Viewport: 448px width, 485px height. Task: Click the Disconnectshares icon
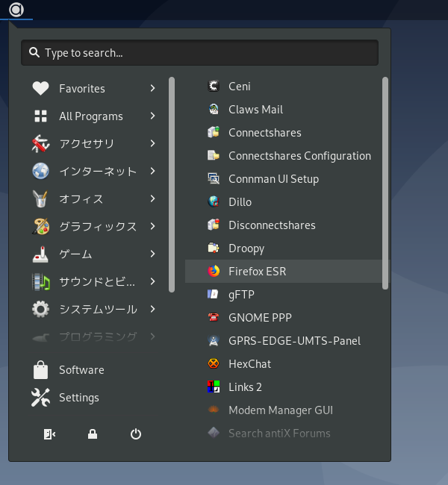[x=214, y=225]
